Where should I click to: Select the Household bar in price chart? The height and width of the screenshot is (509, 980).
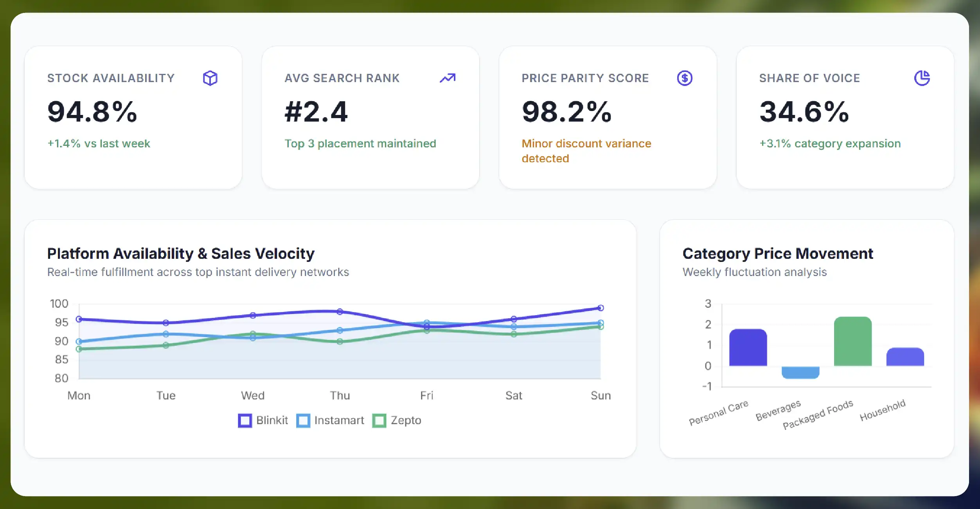coord(905,357)
